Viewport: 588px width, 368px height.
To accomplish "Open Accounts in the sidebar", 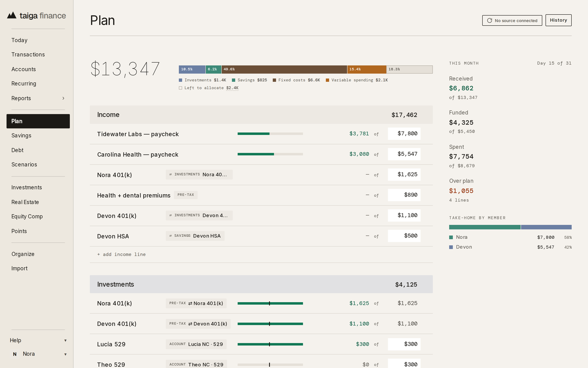I will click(x=38, y=69).
